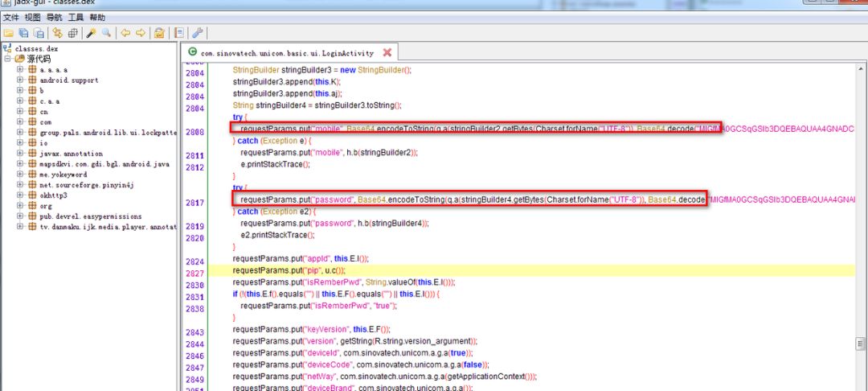The width and height of the screenshot is (868, 391).
Task: Open the log viewer icon
Action: point(178,33)
